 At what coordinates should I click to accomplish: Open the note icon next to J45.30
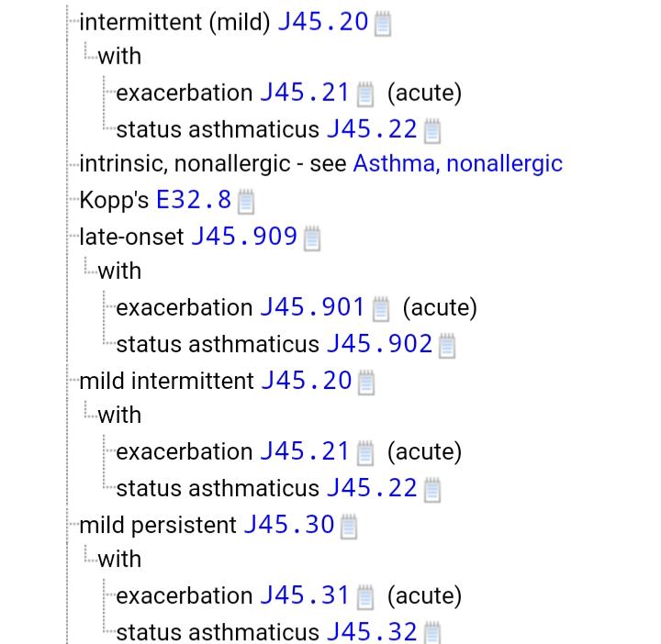(348, 527)
